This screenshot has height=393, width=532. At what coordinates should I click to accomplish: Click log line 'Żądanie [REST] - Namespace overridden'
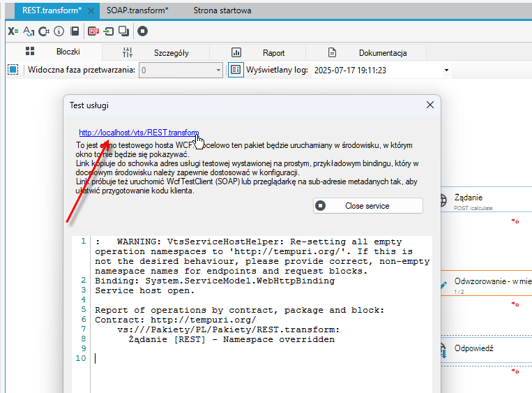tap(231, 340)
